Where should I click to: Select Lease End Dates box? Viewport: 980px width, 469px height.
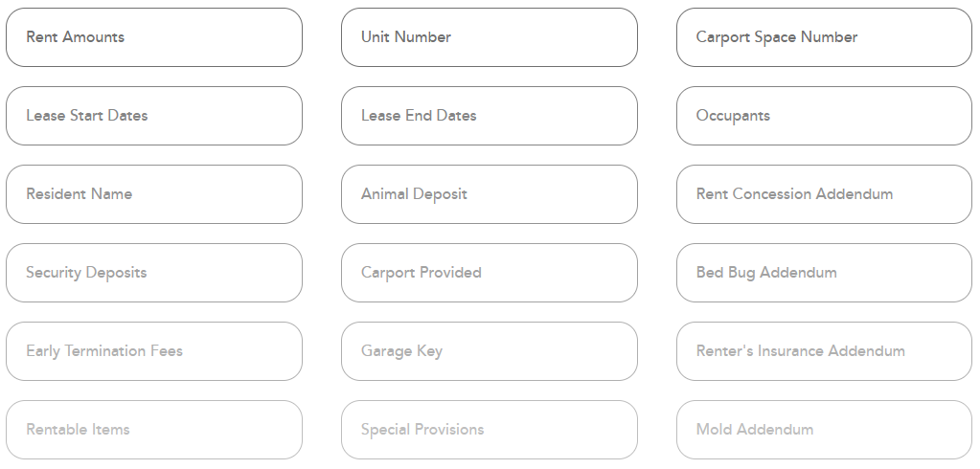490,116
